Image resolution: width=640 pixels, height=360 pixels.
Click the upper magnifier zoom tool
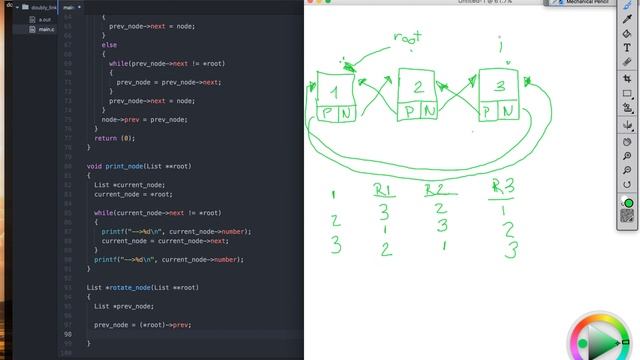click(x=627, y=156)
